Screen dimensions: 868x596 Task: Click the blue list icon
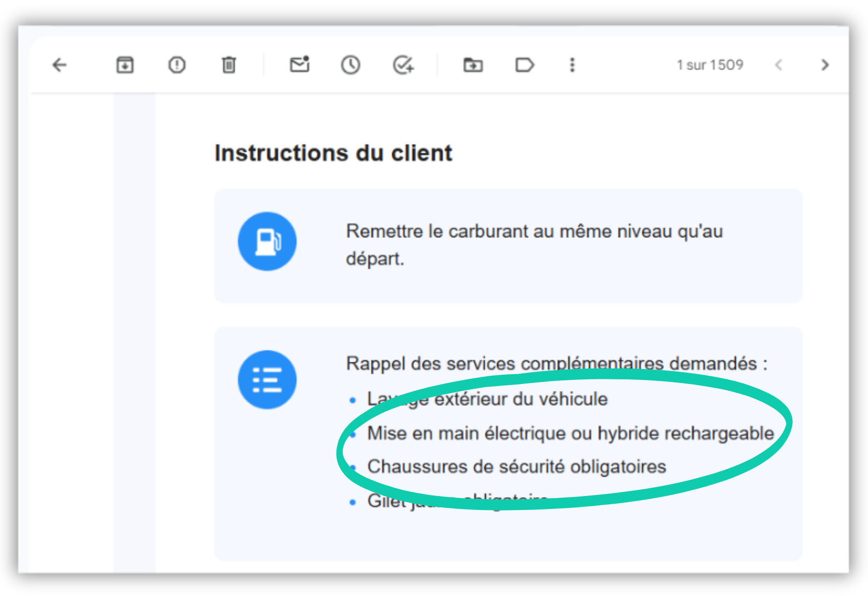coord(267,380)
